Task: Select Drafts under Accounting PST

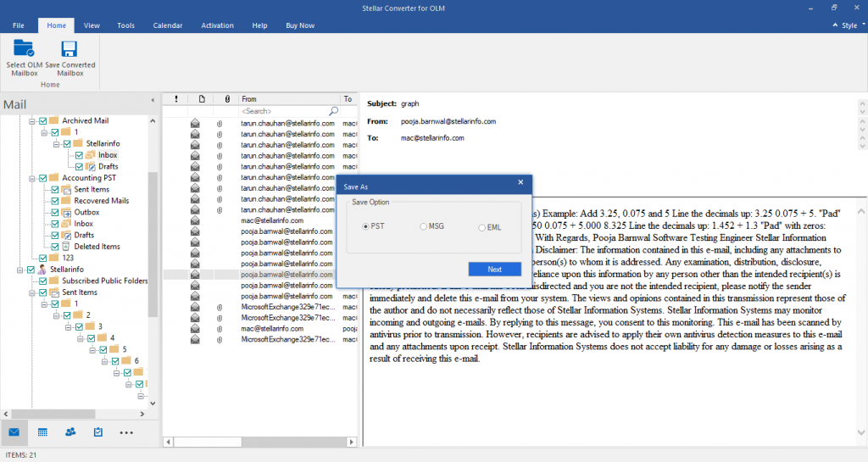Action: (x=84, y=235)
